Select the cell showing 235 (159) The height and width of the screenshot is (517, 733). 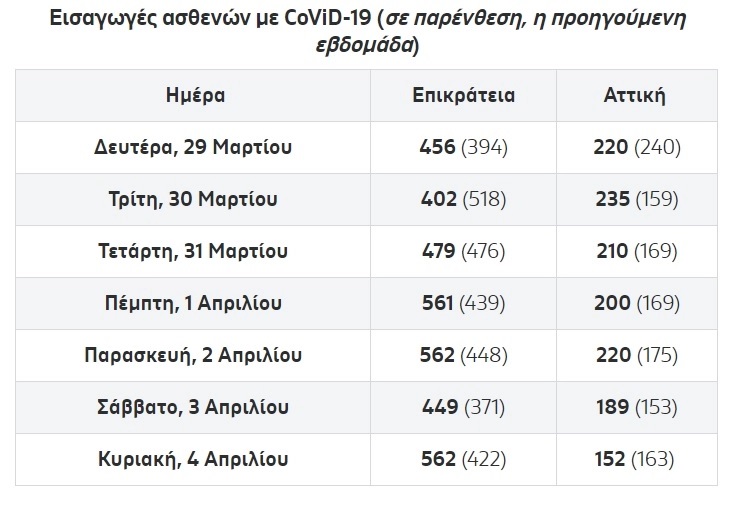point(636,199)
